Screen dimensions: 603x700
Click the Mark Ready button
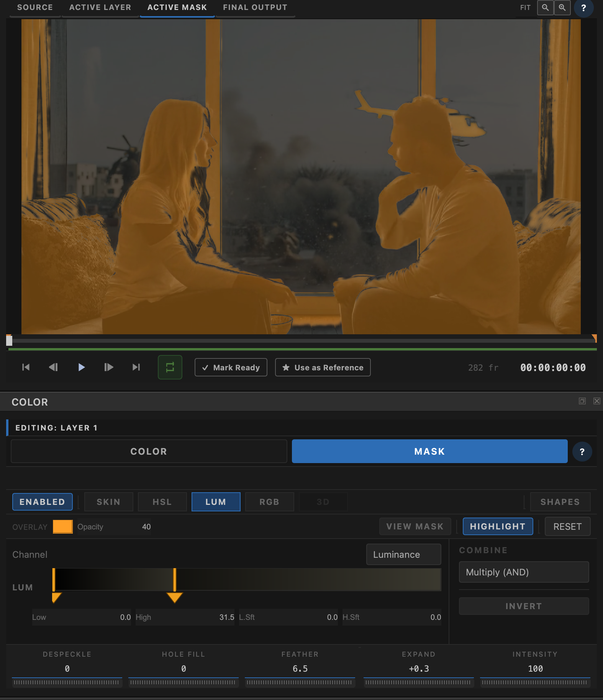[231, 367]
